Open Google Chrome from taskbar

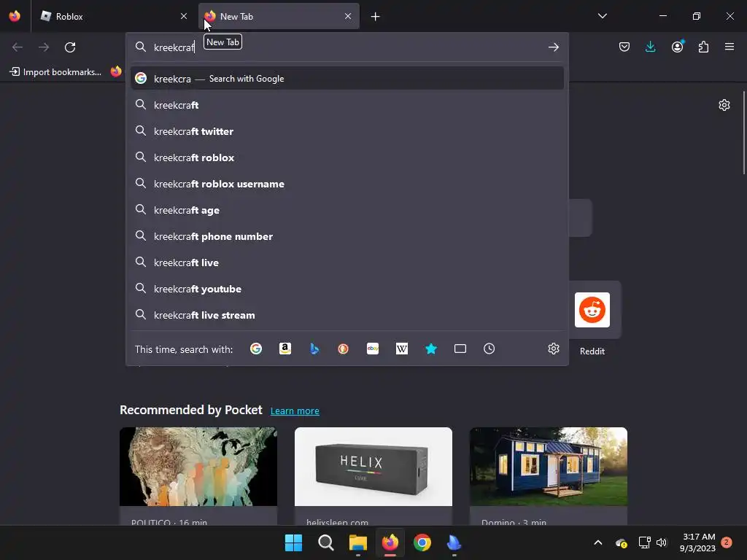tap(422, 542)
